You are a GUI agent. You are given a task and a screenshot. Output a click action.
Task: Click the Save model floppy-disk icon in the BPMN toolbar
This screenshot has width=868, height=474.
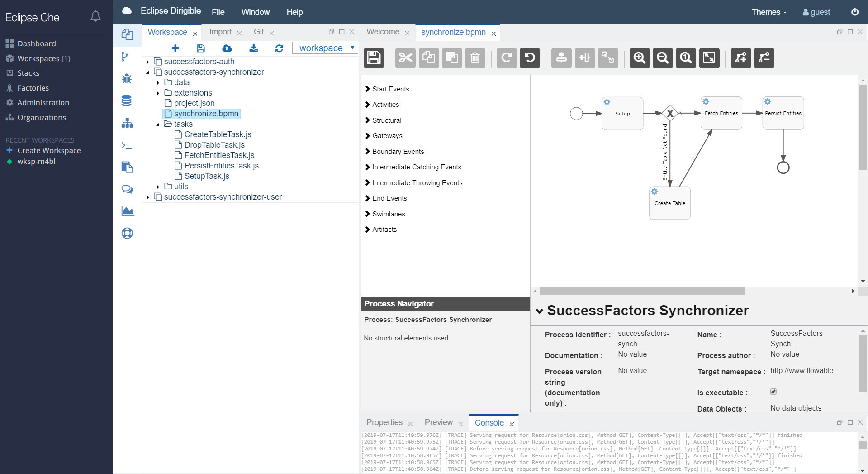click(374, 58)
